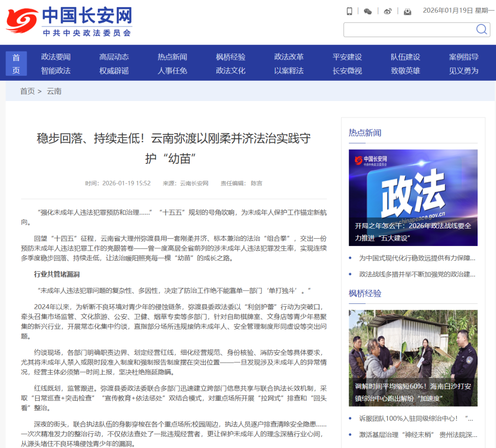Open the 政法要闻 menu item

[x=56, y=57]
